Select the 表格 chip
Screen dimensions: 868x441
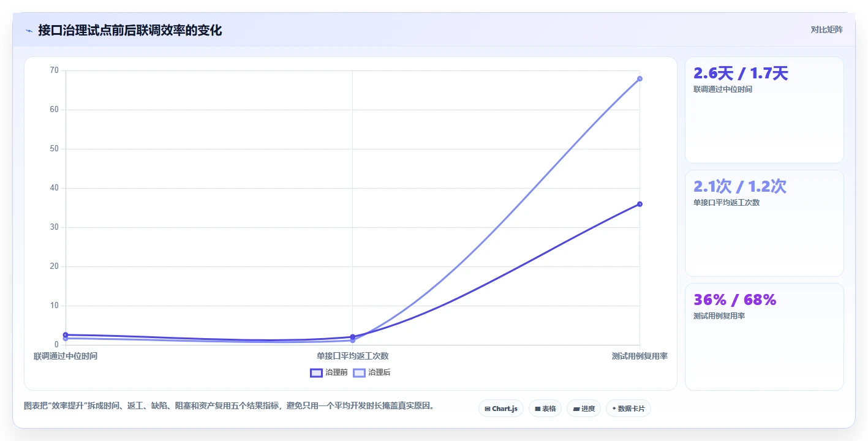pos(545,409)
